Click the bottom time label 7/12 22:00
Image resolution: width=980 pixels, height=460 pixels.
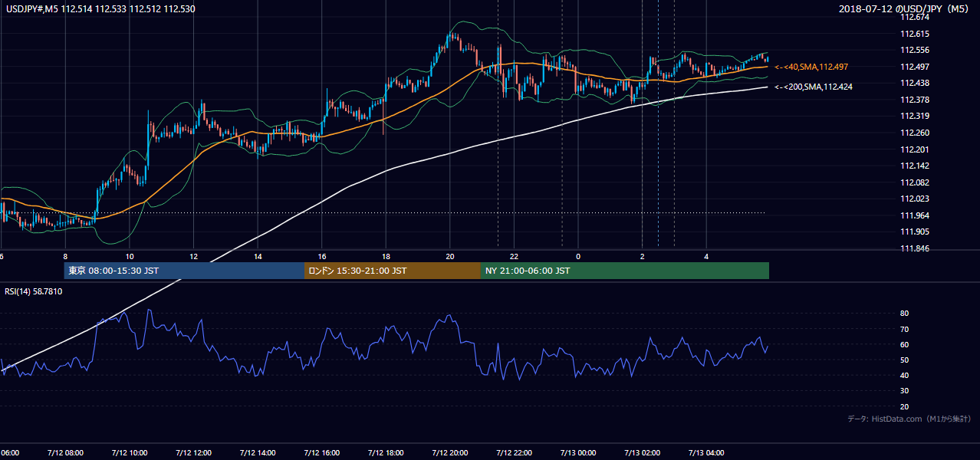pos(514,452)
